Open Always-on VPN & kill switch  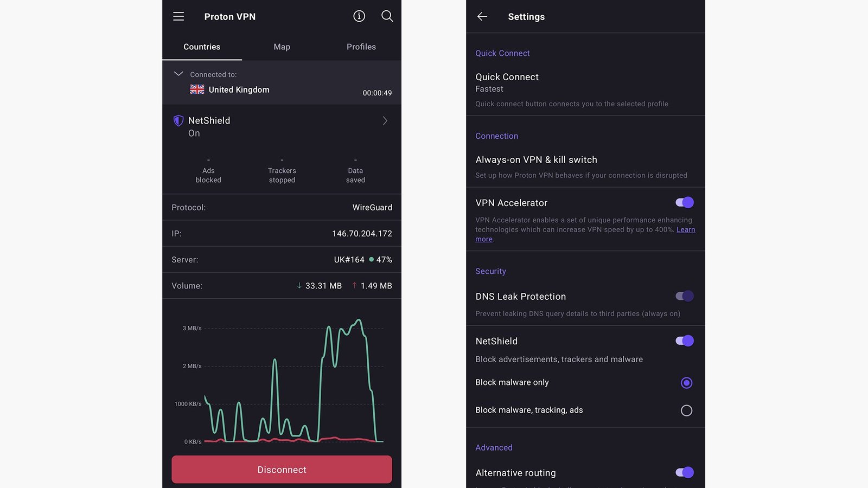point(585,167)
